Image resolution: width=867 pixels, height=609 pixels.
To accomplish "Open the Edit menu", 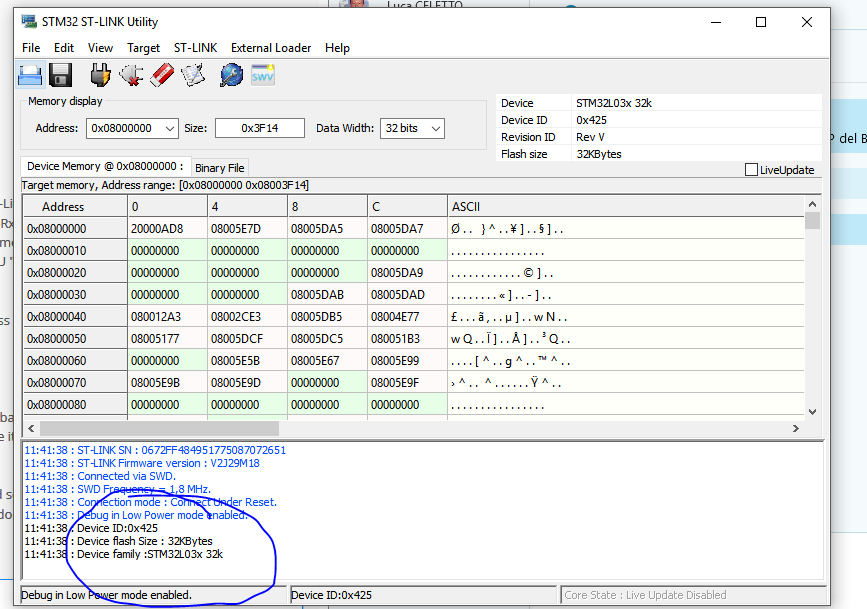I will [64, 48].
